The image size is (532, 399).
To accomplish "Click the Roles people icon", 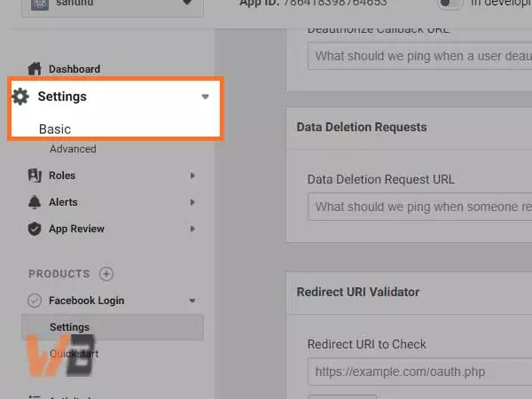I will [35, 176].
